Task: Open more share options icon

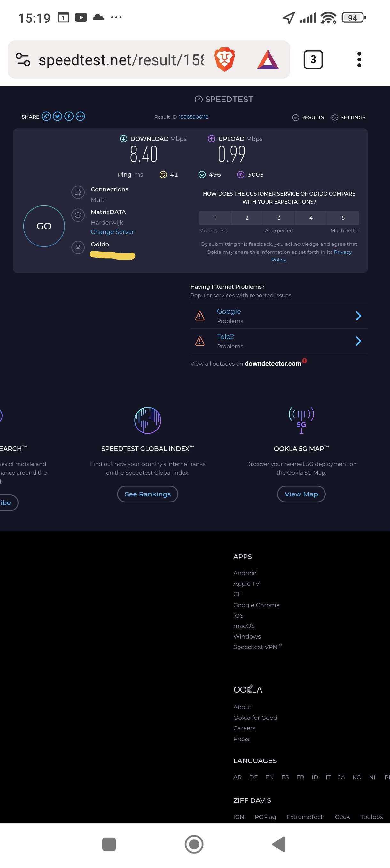Action: (x=80, y=117)
